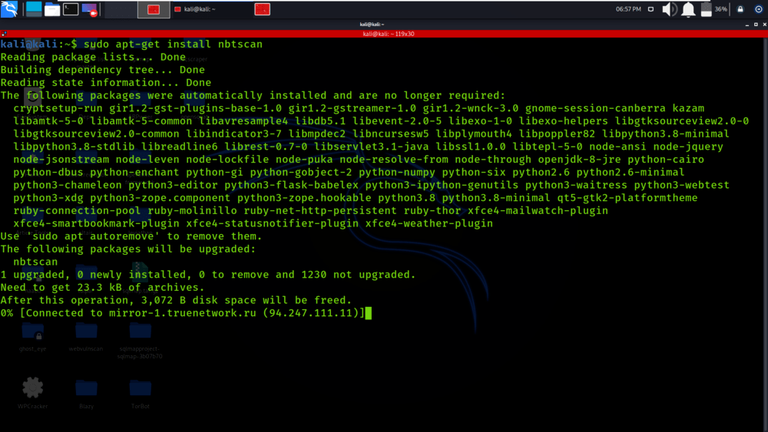
Task: Click the 'qt5-gtk2-platformtheme' package name
Action: [627, 198]
